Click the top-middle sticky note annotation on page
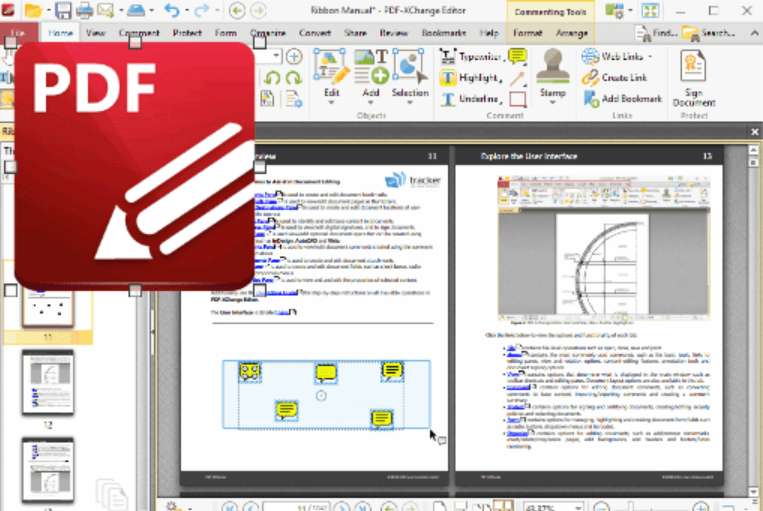 (326, 374)
